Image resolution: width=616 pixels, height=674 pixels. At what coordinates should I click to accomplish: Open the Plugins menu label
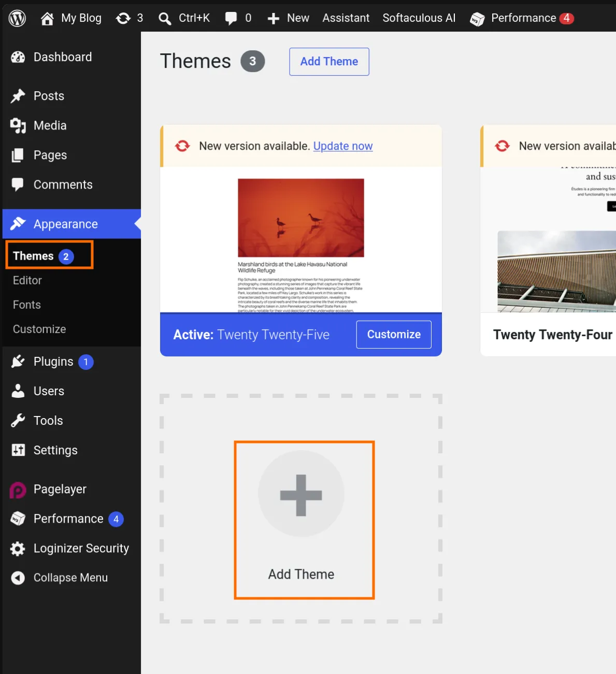click(53, 362)
